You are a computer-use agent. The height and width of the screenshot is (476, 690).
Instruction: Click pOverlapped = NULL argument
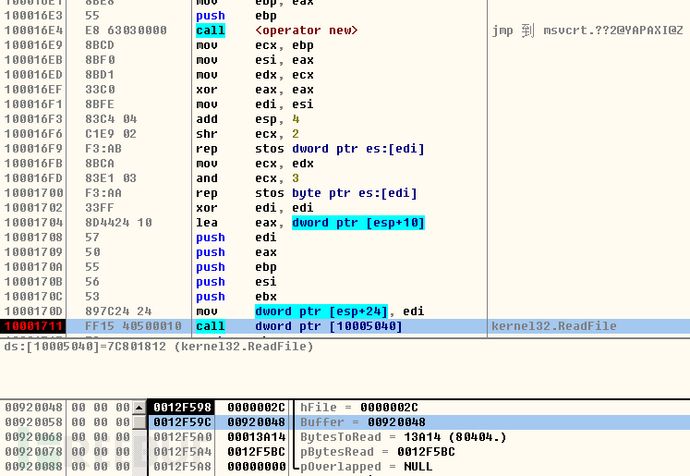tap(367, 467)
